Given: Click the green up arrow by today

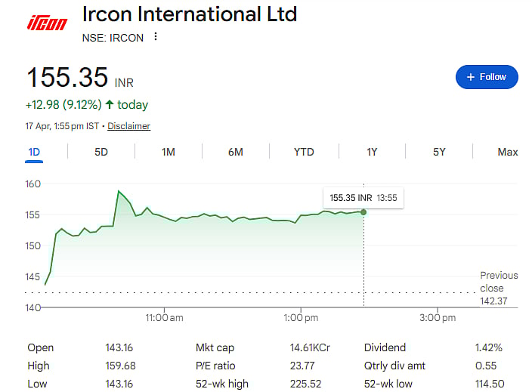Looking at the screenshot, I should pos(110,105).
